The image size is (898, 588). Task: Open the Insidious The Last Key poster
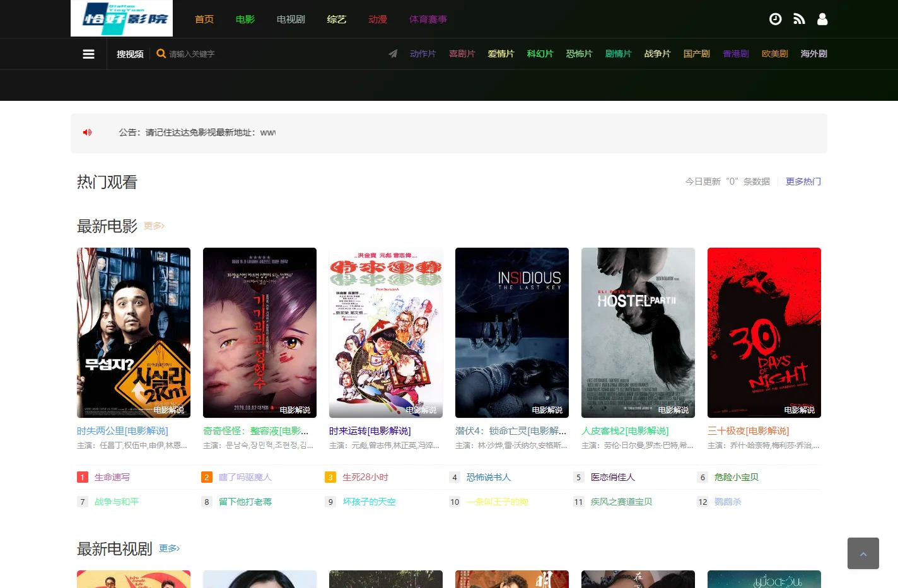point(512,333)
